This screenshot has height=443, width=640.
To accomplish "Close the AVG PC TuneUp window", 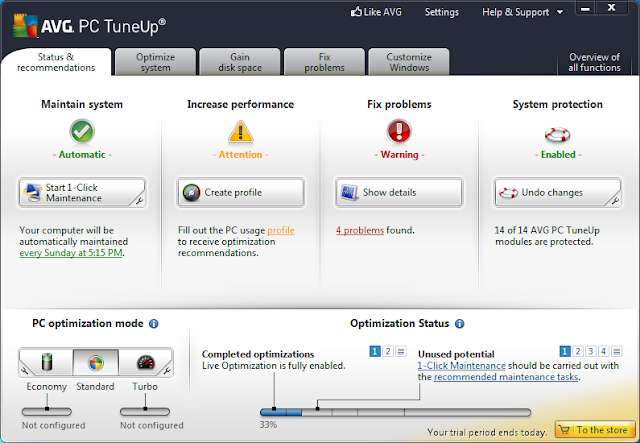I will 611,8.
